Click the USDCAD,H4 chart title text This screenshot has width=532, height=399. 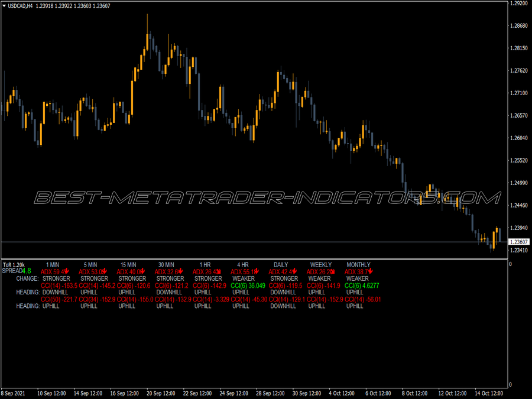point(20,6)
